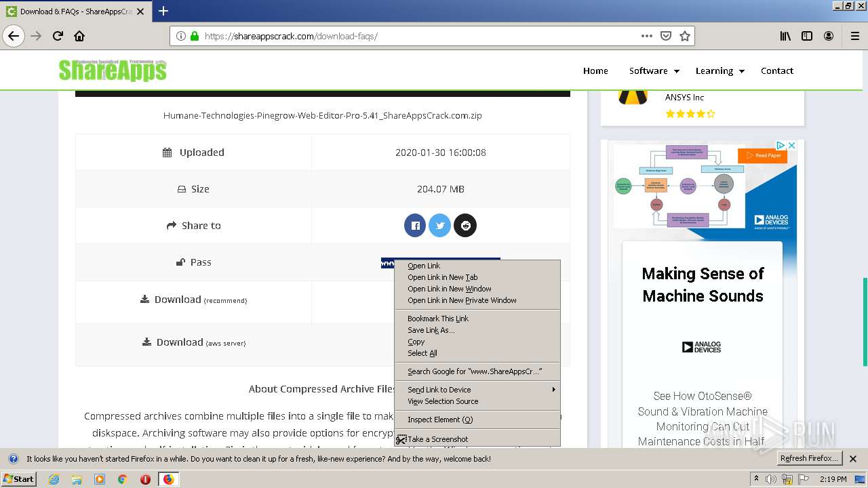The height and width of the screenshot is (488, 868).
Task: Open the Home nav link
Action: pyautogui.click(x=595, y=70)
